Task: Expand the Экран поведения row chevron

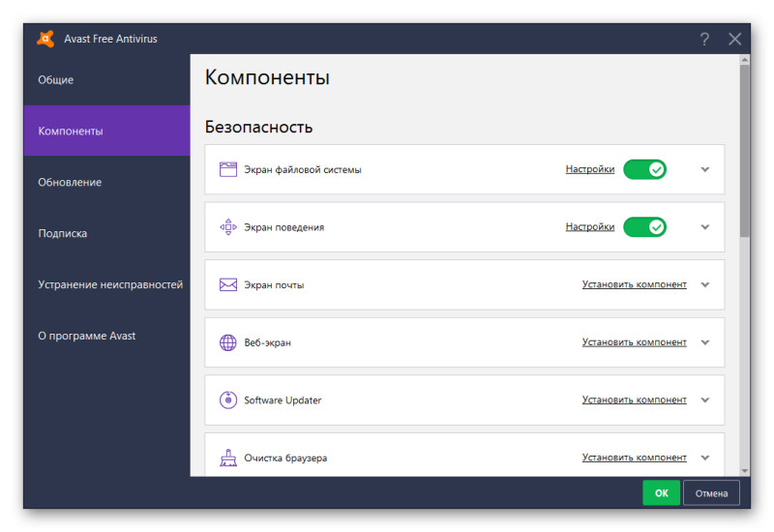Action: 705,227
